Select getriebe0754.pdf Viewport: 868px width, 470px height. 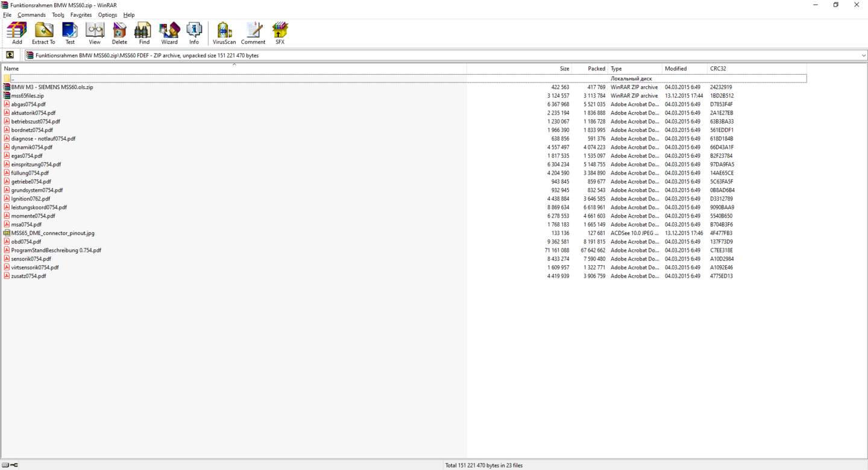[31, 181]
